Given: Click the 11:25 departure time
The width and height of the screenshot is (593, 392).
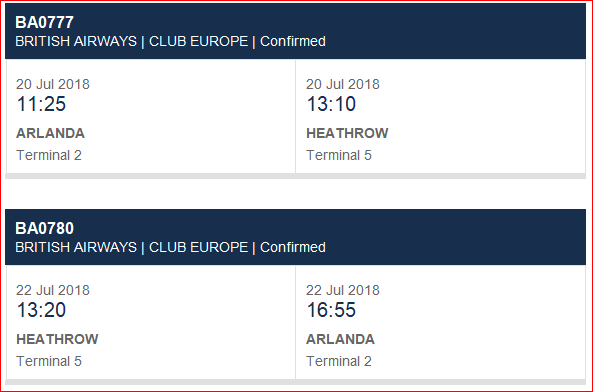Looking at the screenshot, I should (x=41, y=104).
